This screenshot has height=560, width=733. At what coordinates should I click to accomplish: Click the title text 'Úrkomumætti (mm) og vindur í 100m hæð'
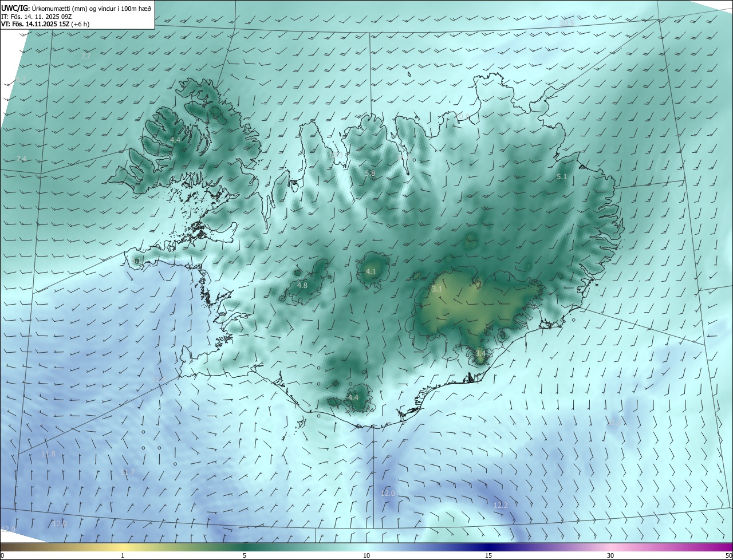click(x=92, y=9)
